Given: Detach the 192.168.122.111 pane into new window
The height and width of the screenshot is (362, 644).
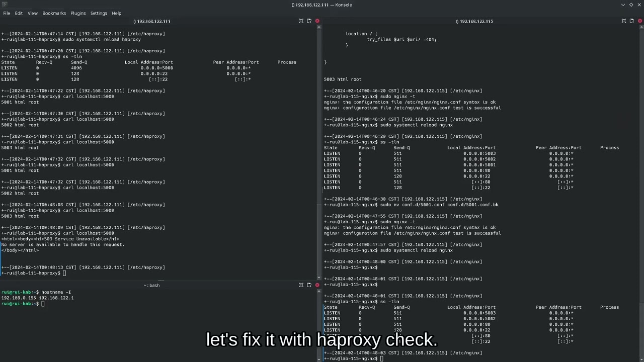Looking at the screenshot, I should pos(309,21).
